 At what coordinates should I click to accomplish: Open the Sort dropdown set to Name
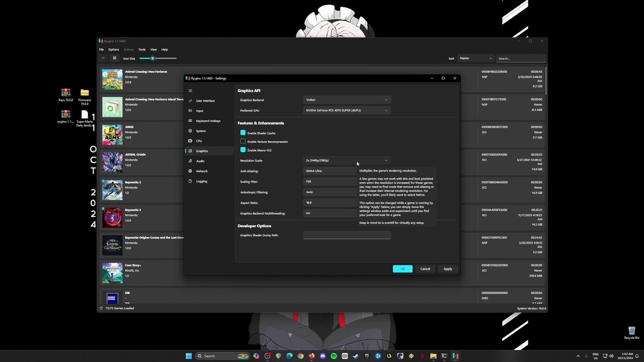(475, 58)
